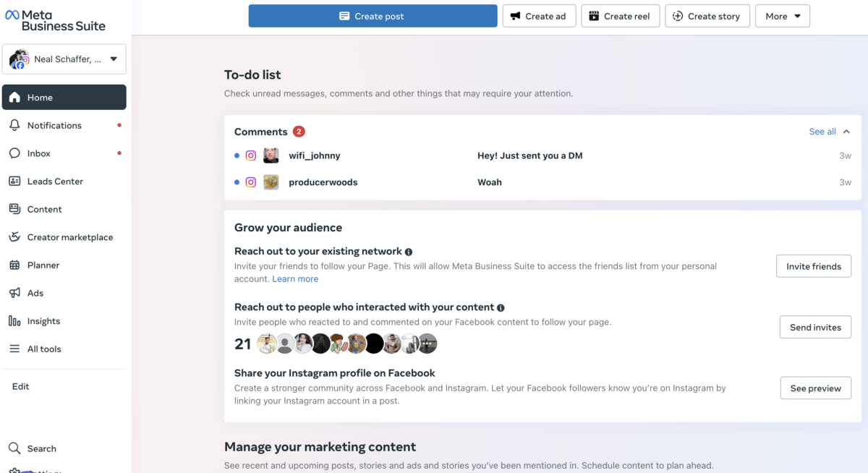Collapse the Comments section chevron
The width and height of the screenshot is (868, 473).
(x=846, y=132)
